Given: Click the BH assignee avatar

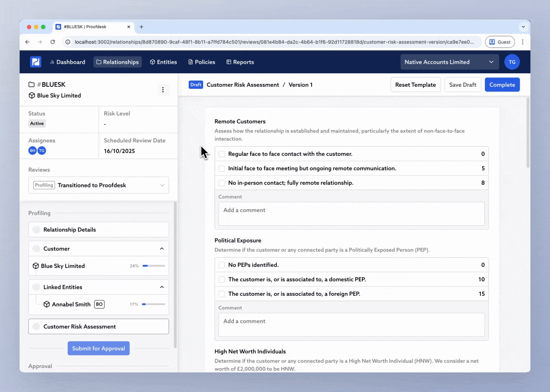Looking at the screenshot, I should tap(33, 151).
